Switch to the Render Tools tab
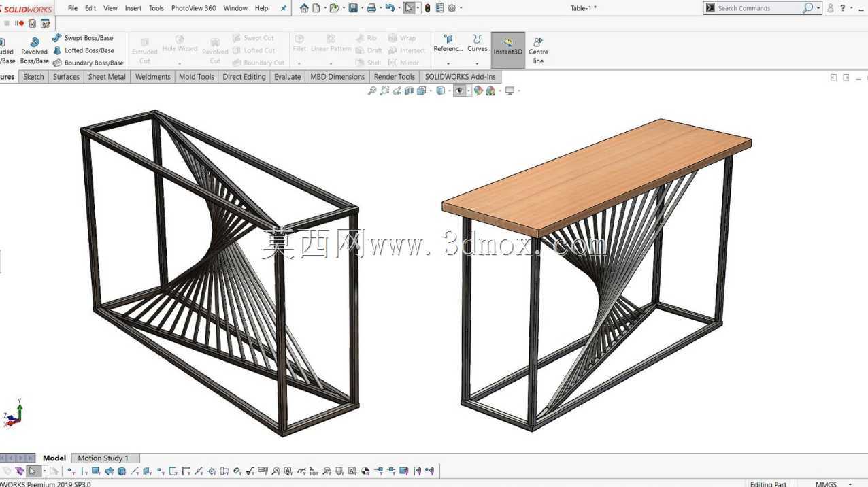 [394, 77]
